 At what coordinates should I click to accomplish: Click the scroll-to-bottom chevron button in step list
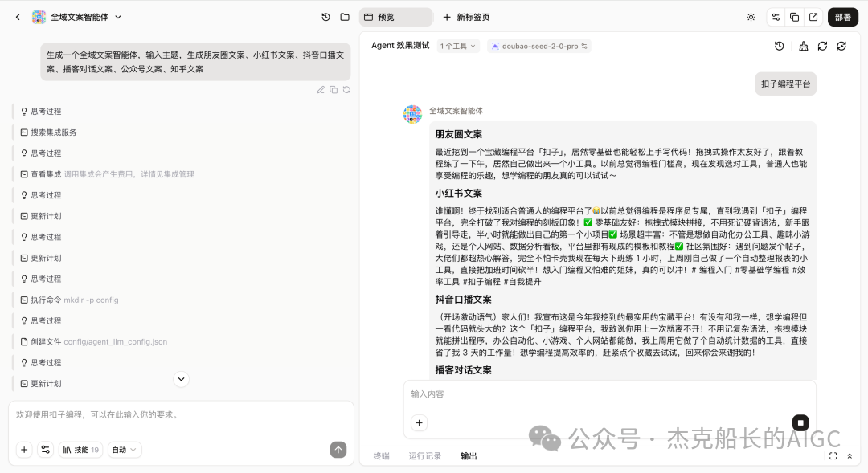[x=181, y=380]
